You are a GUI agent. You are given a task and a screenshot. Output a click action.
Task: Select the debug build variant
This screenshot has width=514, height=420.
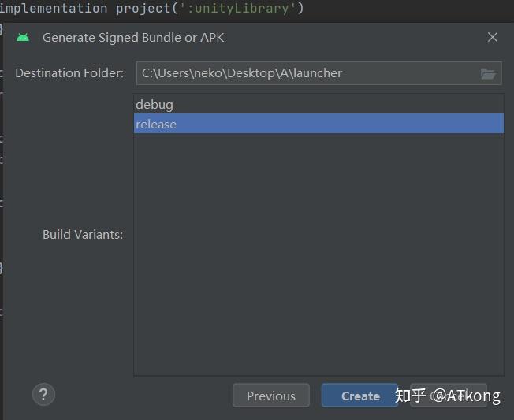coord(155,104)
